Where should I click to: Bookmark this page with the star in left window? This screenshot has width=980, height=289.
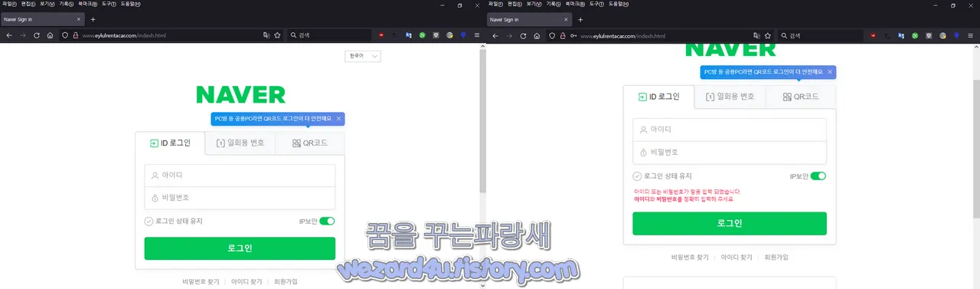pos(277,35)
